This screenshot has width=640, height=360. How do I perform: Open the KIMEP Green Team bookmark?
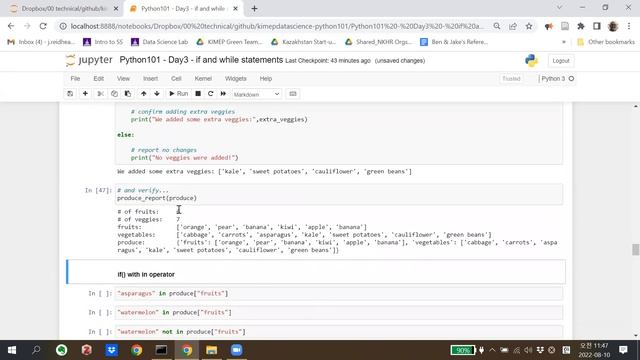pos(229,42)
